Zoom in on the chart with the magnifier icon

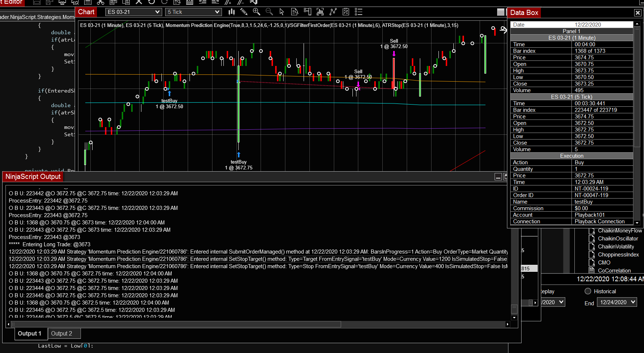257,12
